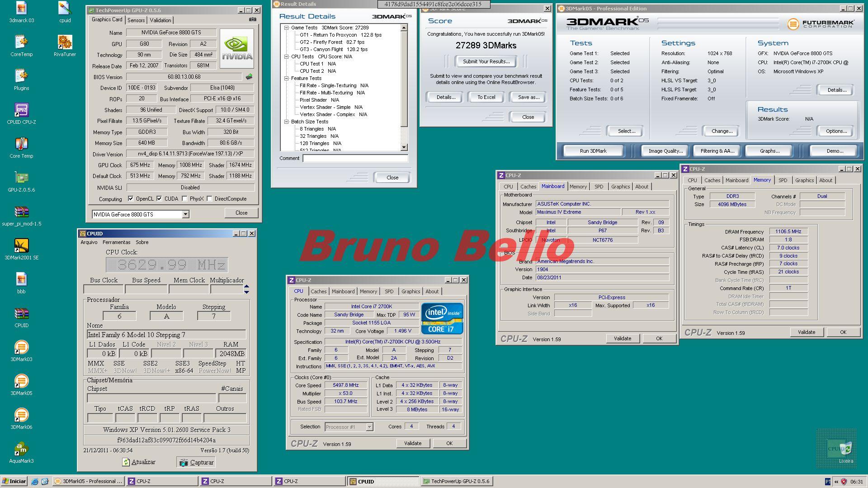Toggle the OpenCL checkbox in GPU-Z

tap(131, 198)
